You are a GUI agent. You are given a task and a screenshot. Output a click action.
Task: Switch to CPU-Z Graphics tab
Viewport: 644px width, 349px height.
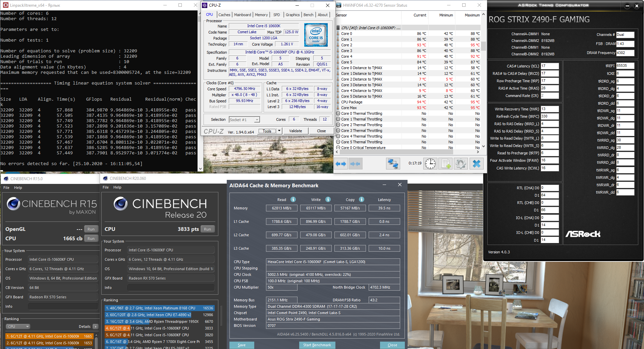pyautogui.click(x=293, y=15)
